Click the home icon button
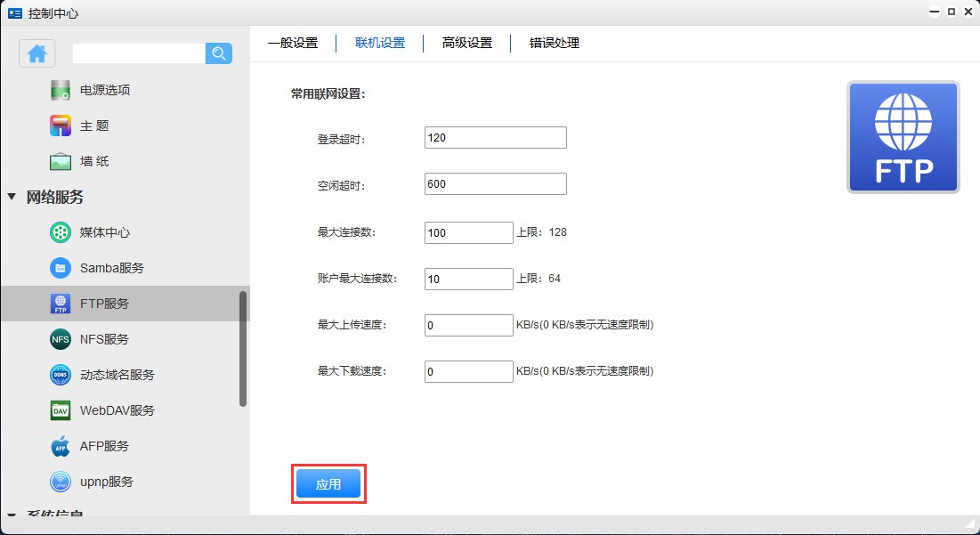The image size is (980, 535). tap(37, 53)
